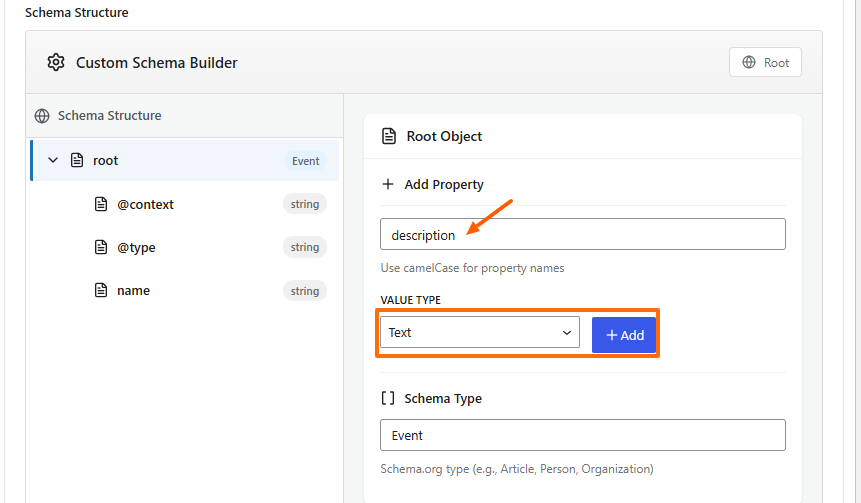Select the @context tree item
861x503 pixels.
[x=146, y=204]
